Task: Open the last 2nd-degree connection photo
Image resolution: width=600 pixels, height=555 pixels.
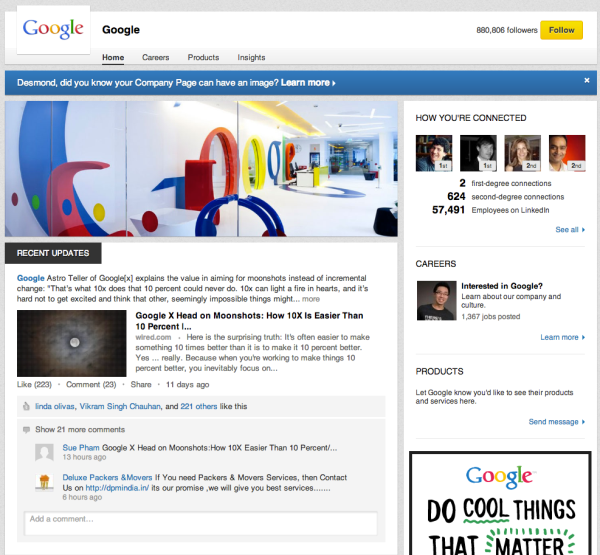Action: (567, 153)
